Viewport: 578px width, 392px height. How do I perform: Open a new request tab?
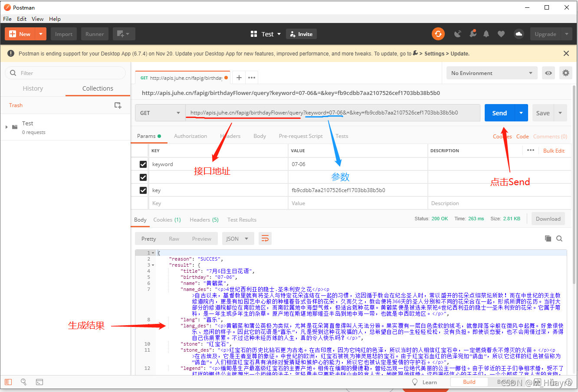coord(239,78)
